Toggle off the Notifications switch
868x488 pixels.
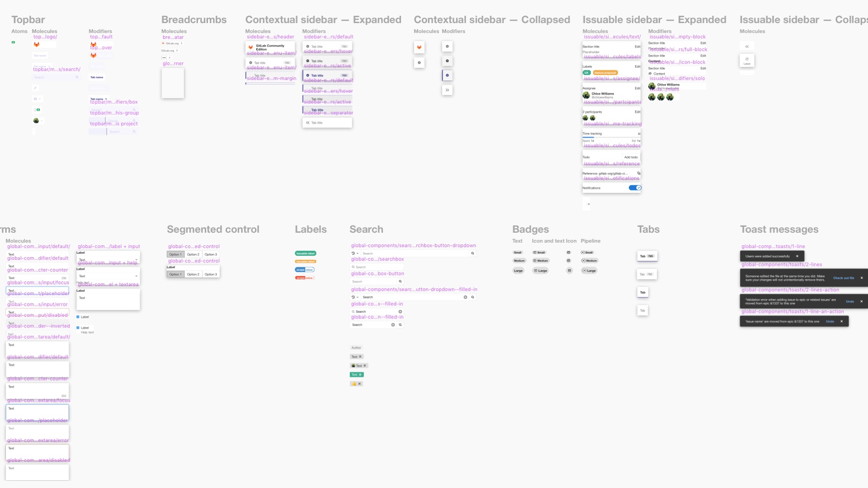635,188
